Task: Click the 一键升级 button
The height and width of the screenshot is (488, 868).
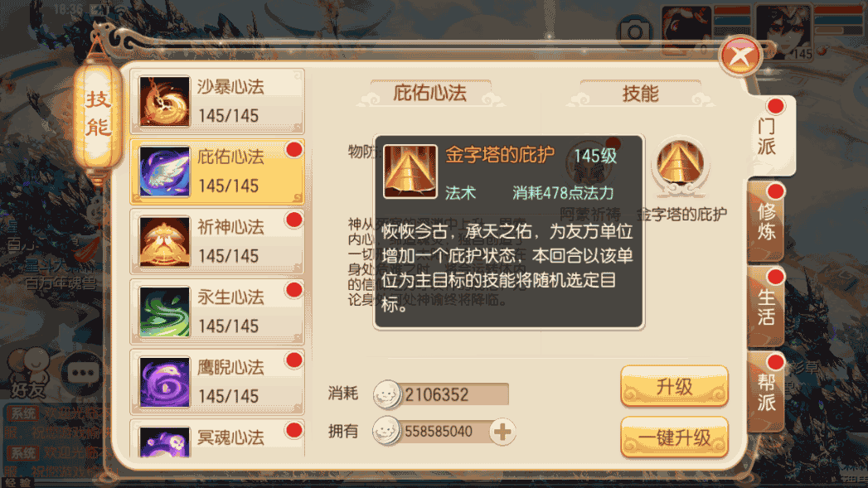Action: click(x=674, y=437)
